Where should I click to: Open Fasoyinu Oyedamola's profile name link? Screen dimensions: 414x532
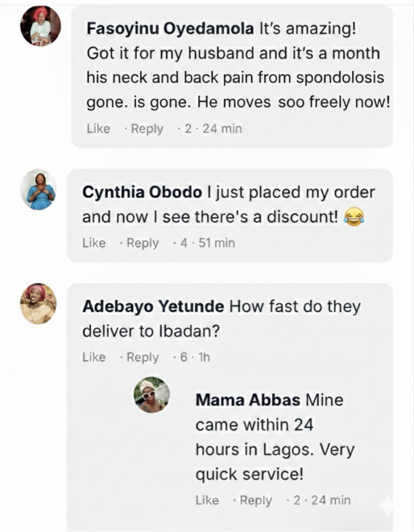(x=171, y=29)
